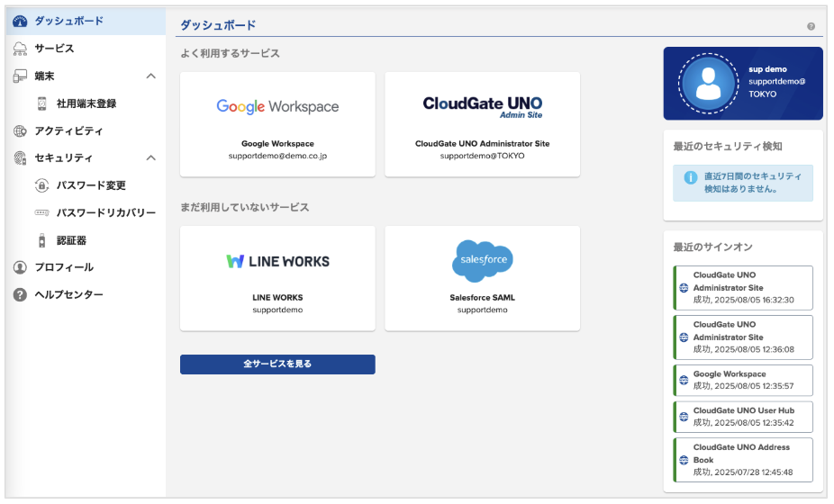Click CloudGate UNO Address Book entry text
Image resolution: width=834 pixels, height=504 pixels.
pos(741,454)
